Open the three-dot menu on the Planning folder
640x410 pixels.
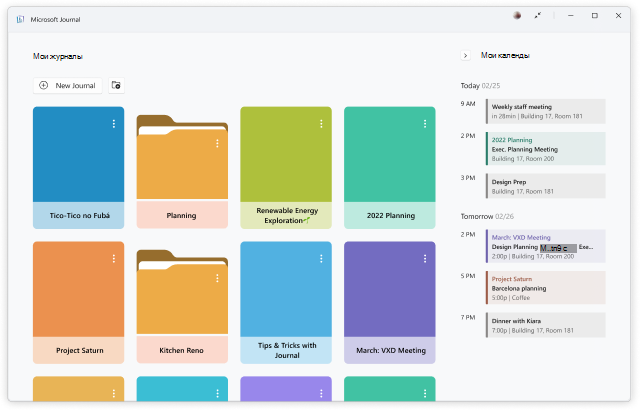[x=217, y=144]
